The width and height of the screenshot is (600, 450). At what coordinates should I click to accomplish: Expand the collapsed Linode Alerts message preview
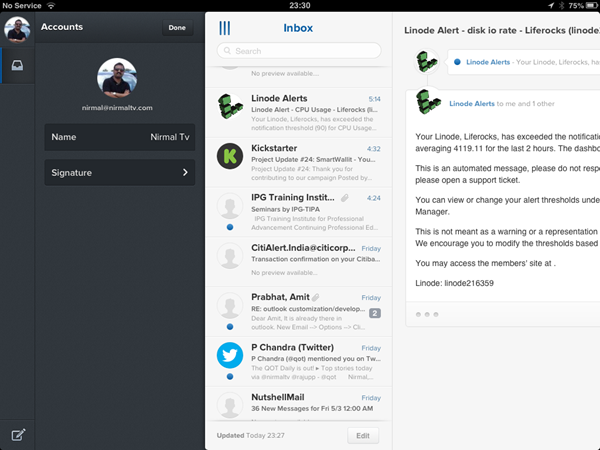click(x=523, y=62)
